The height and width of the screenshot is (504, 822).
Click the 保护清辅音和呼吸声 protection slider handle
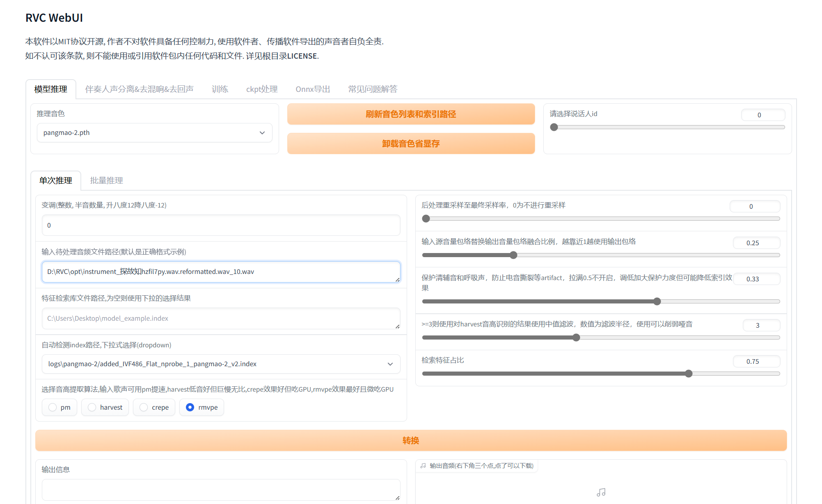click(657, 301)
